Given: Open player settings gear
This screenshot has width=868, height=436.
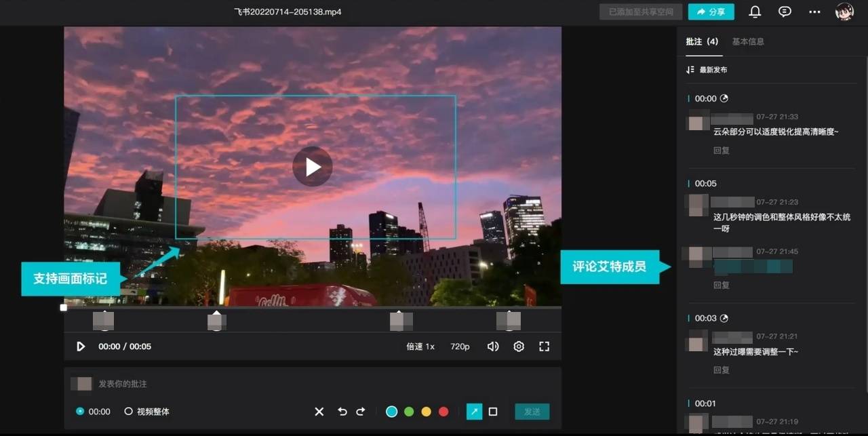Looking at the screenshot, I should click(519, 346).
